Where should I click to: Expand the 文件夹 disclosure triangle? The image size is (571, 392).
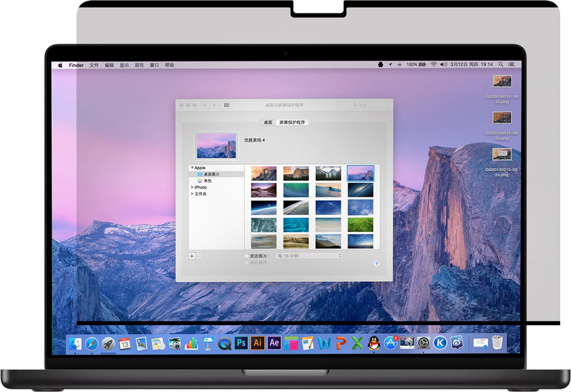click(x=192, y=194)
